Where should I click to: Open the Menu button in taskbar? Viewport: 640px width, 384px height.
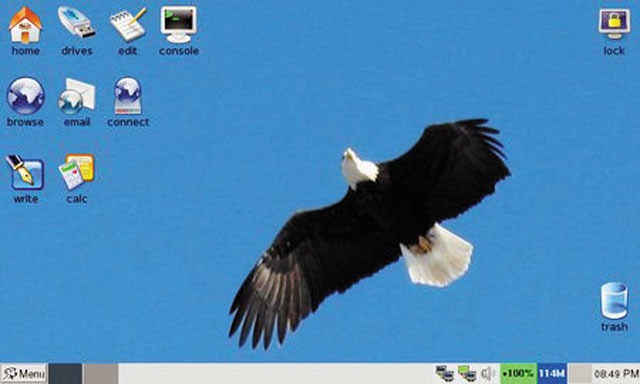click(24, 373)
